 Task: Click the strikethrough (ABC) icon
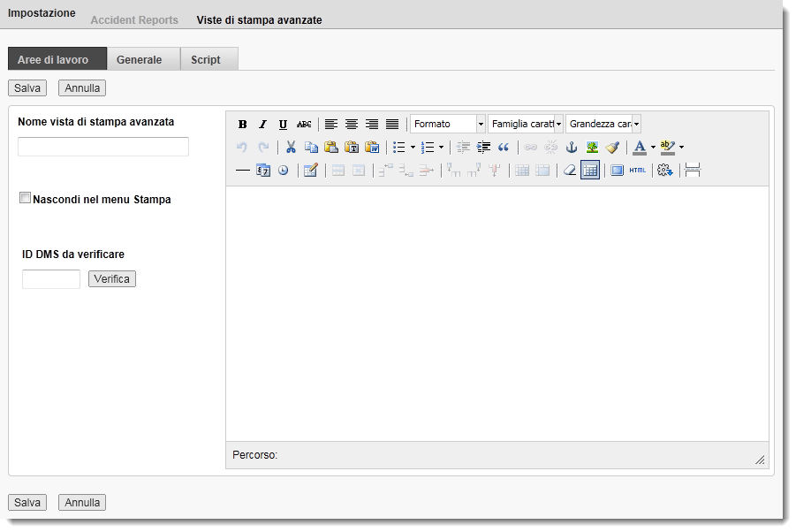[302, 124]
